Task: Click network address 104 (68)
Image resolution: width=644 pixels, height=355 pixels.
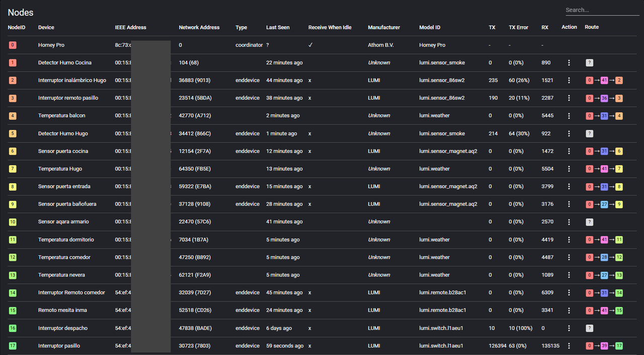Action: pos(189,63)
